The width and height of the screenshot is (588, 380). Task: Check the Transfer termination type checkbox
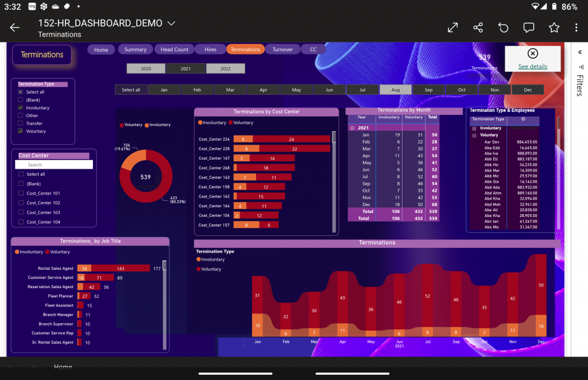[21, 123]
